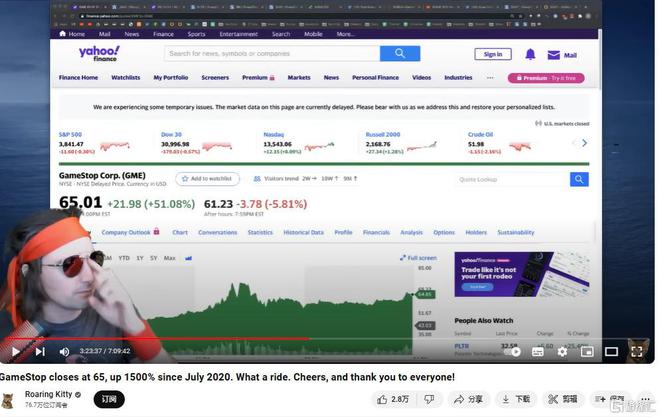660x417 pixels.
Task: Open the Screeners nav item
Action: point(215,78)
